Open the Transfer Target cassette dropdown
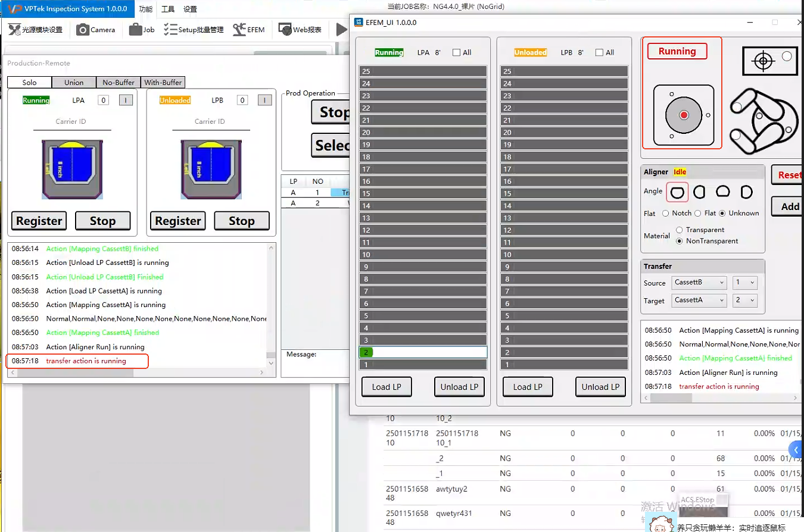This screenshot has width=804, height=532. [x=699, y=300]
